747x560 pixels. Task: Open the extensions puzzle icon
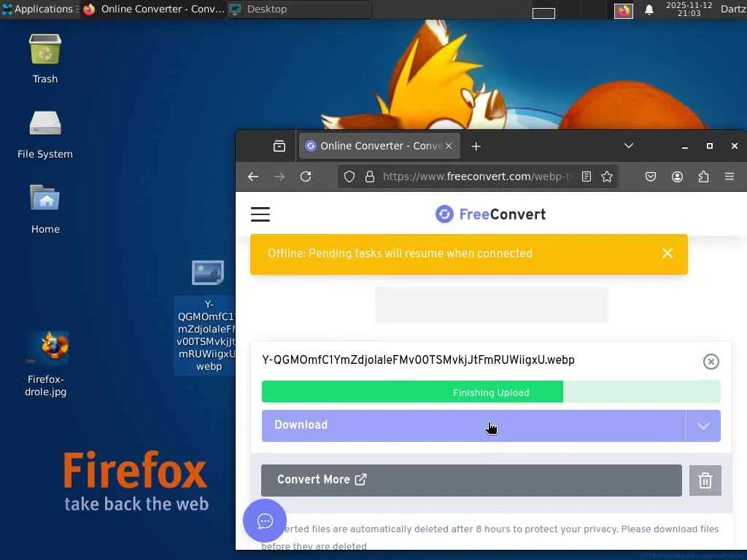[703, 176]
